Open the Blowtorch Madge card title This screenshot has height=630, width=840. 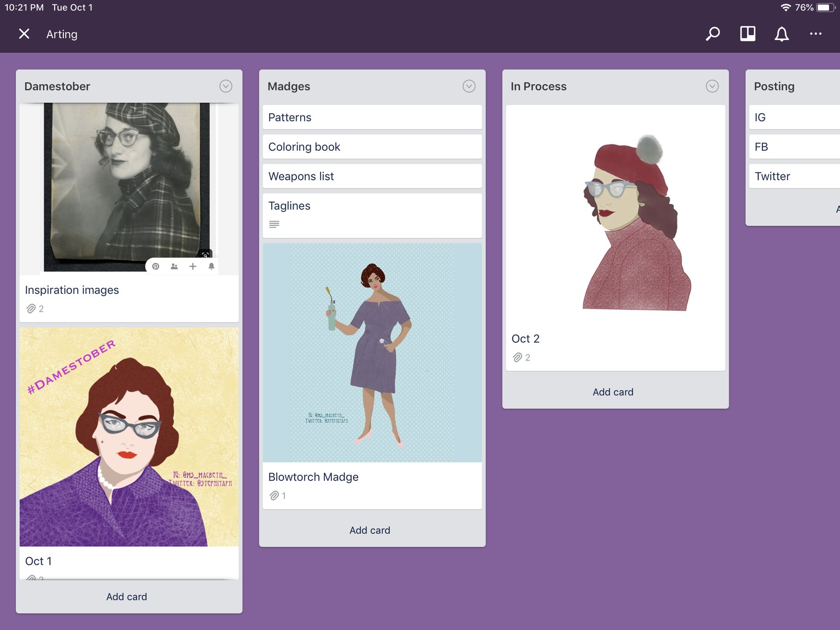[313, 477]
